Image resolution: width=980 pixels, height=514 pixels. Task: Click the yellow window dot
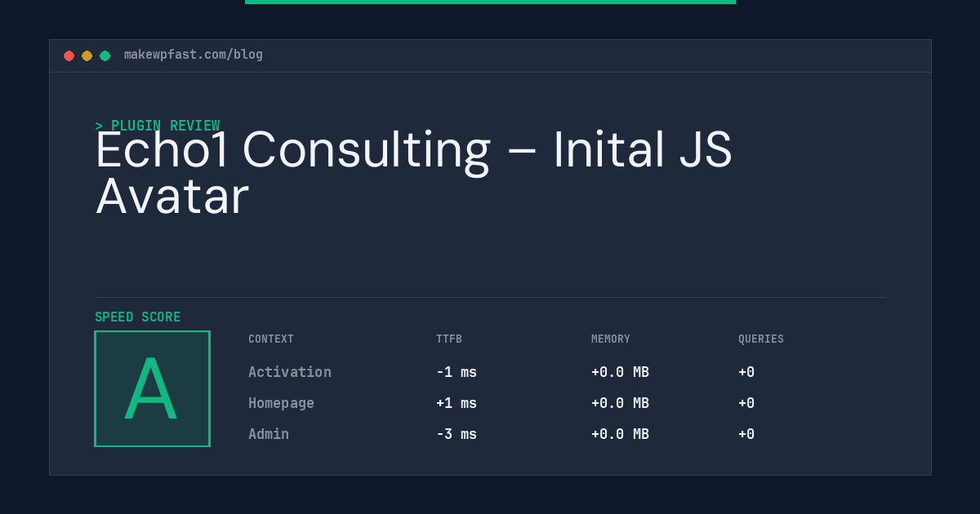pyautogui.click(x=87, y=55)
